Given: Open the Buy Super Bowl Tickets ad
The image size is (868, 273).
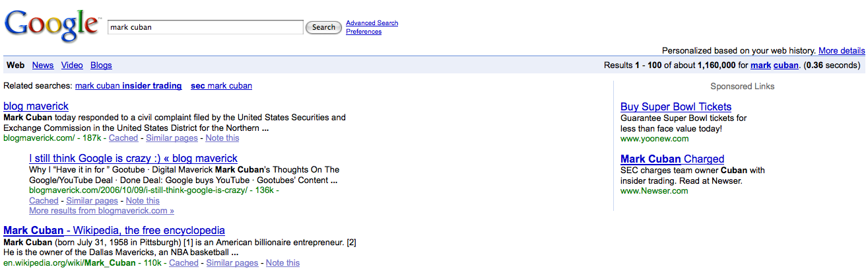Looking at the screenshot, I should coord(676,107).
